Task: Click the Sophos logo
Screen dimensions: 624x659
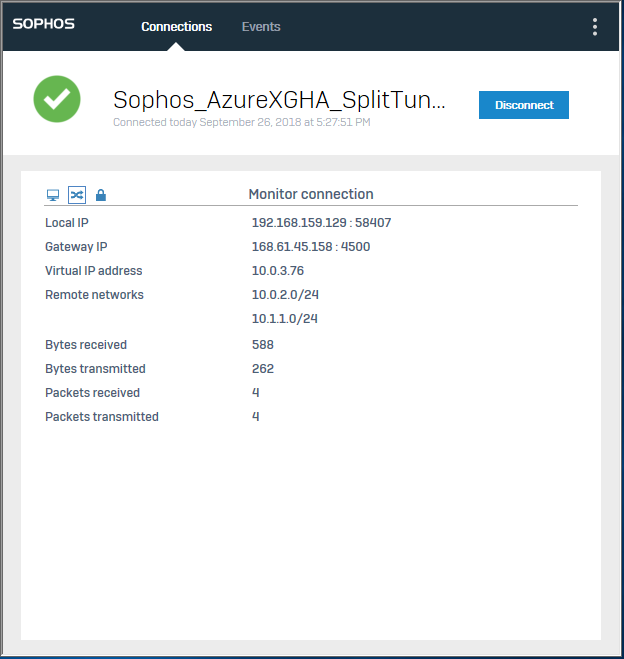Action: [x=44, y=24]
